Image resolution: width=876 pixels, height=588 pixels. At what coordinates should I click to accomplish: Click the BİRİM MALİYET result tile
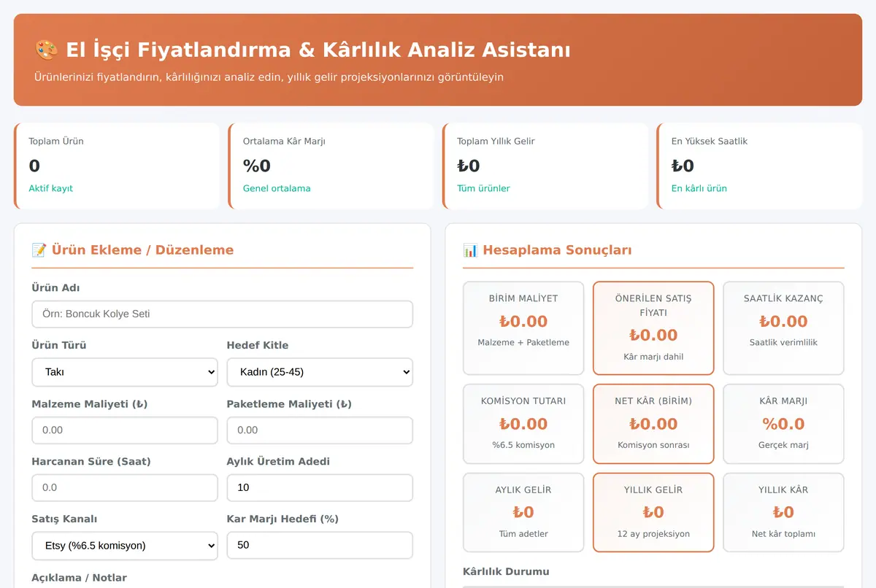coord(523,328)
